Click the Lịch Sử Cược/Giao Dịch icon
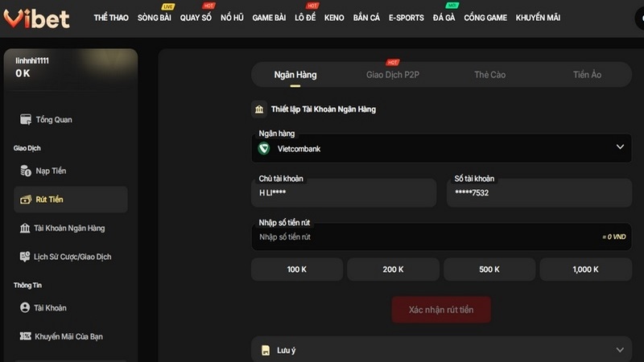The height and width of the screenshot is (362, 644). pos(25,257)
